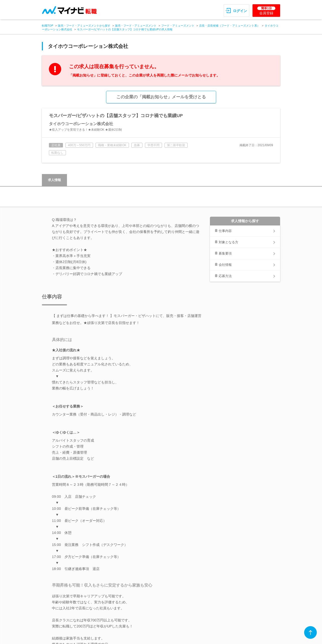Click the red exclamation warning icon
Image resolution: width=322 pixels, height=644 pixels.
(55, 69)
